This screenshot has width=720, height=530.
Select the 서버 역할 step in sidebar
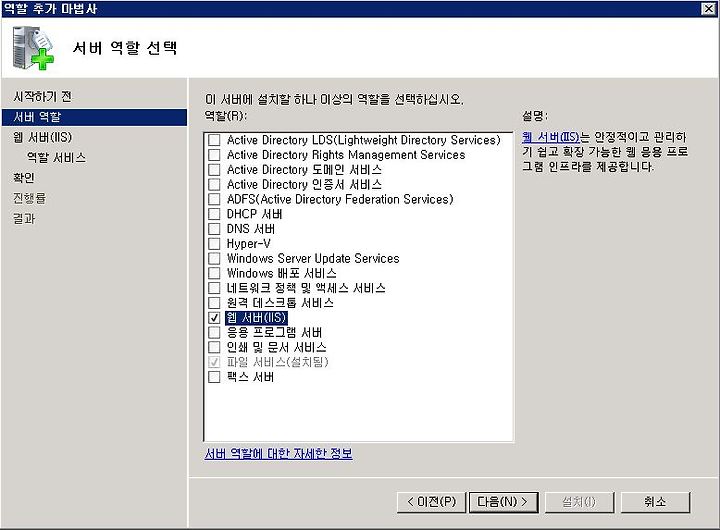click(x=94, y=117)
